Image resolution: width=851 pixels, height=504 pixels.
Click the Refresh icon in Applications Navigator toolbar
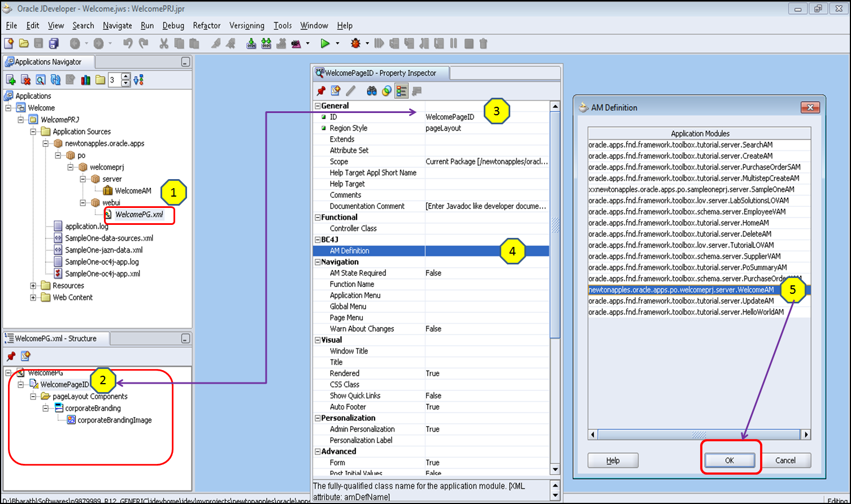click(55, 80)
